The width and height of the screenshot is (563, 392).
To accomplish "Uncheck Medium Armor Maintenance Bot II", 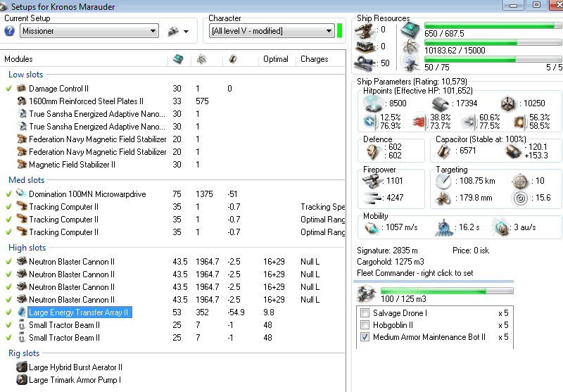I will (365, 337).
